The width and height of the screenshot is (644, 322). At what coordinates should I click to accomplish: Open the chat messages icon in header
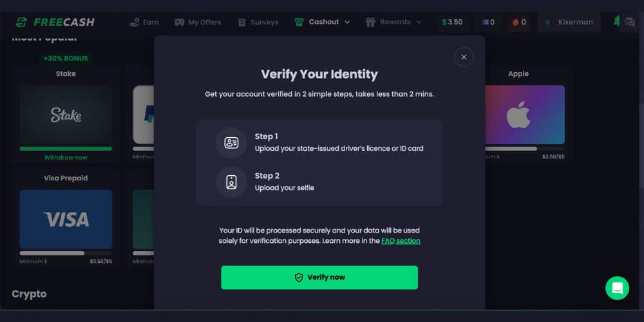click(629, 22)
